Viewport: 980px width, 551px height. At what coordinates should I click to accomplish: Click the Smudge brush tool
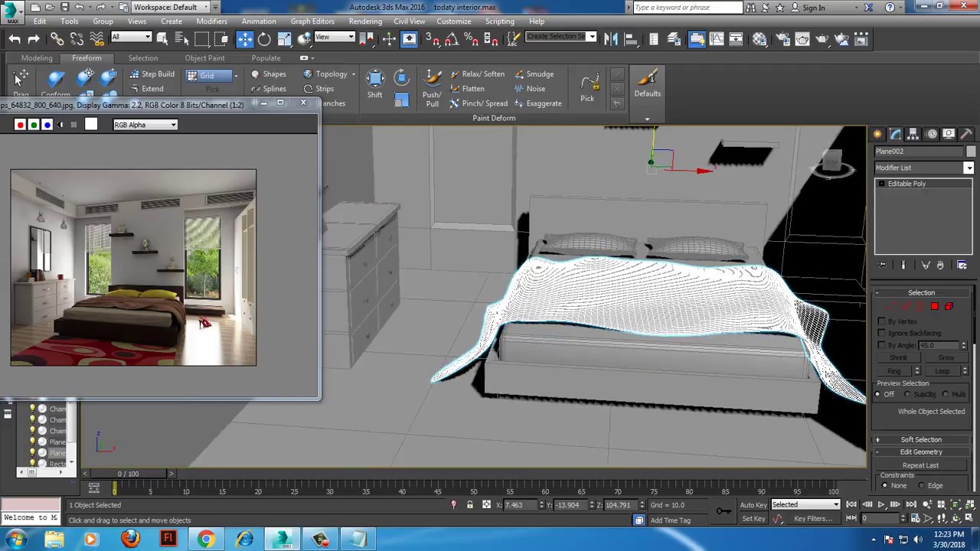[x=534, y=74]
